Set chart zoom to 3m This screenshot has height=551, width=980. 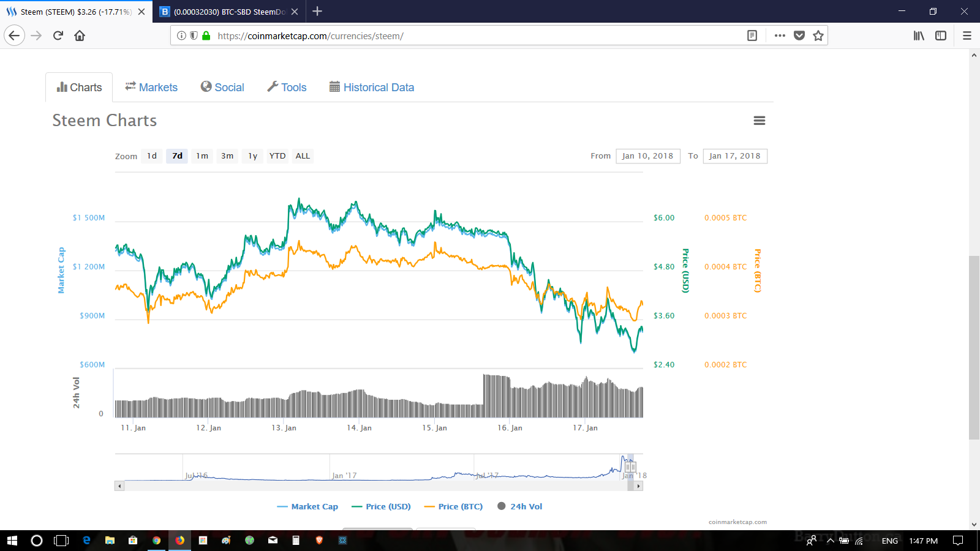click(x=227, y=156)
